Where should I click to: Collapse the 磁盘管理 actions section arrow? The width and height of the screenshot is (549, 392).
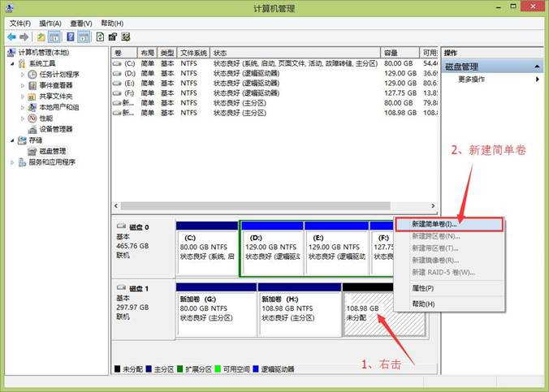537,67
